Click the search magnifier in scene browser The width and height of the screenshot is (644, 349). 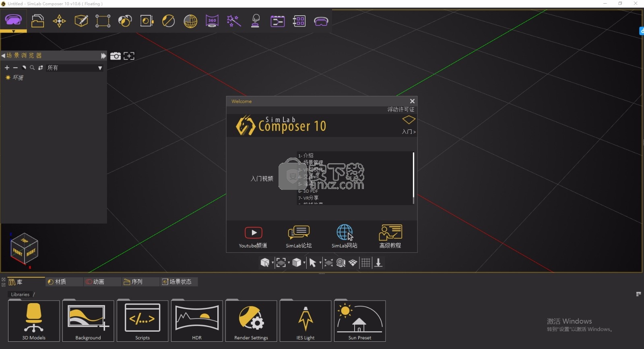point(32,68)
